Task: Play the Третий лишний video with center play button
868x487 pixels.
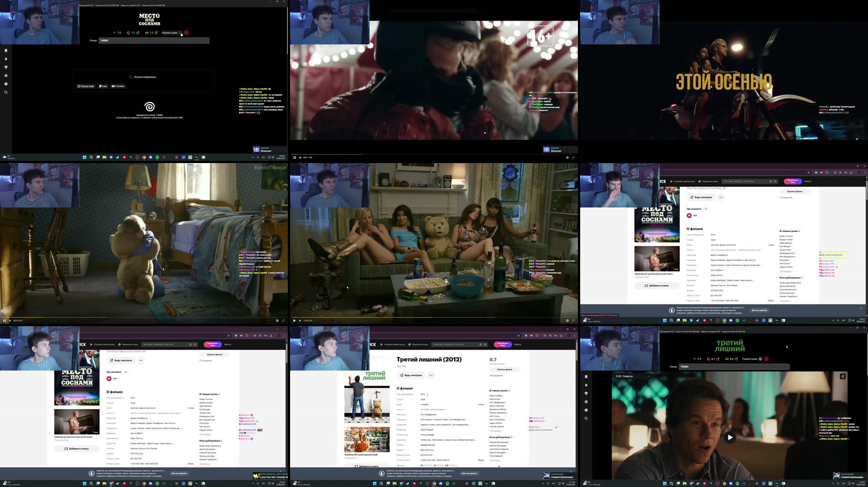Action: (730, 437)
